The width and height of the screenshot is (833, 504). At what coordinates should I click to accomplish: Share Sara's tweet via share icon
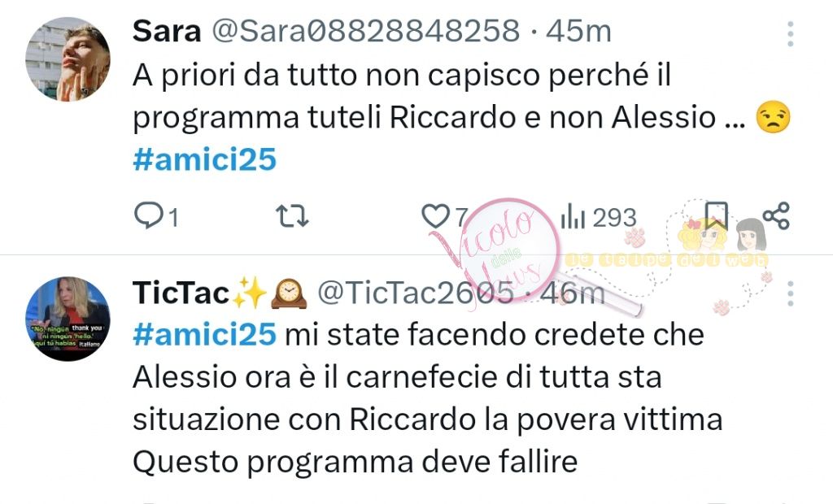(776, 215)
